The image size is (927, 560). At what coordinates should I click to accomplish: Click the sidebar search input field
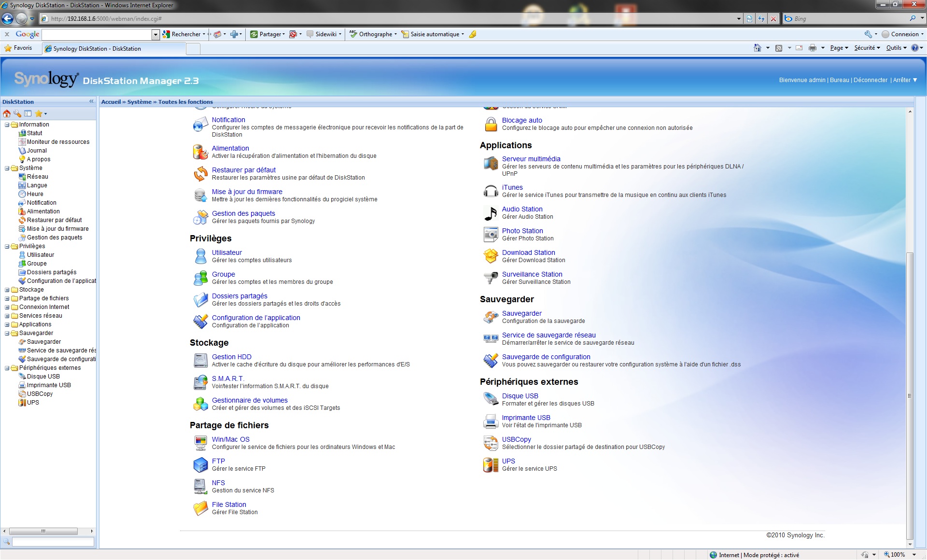click(53, 542)
